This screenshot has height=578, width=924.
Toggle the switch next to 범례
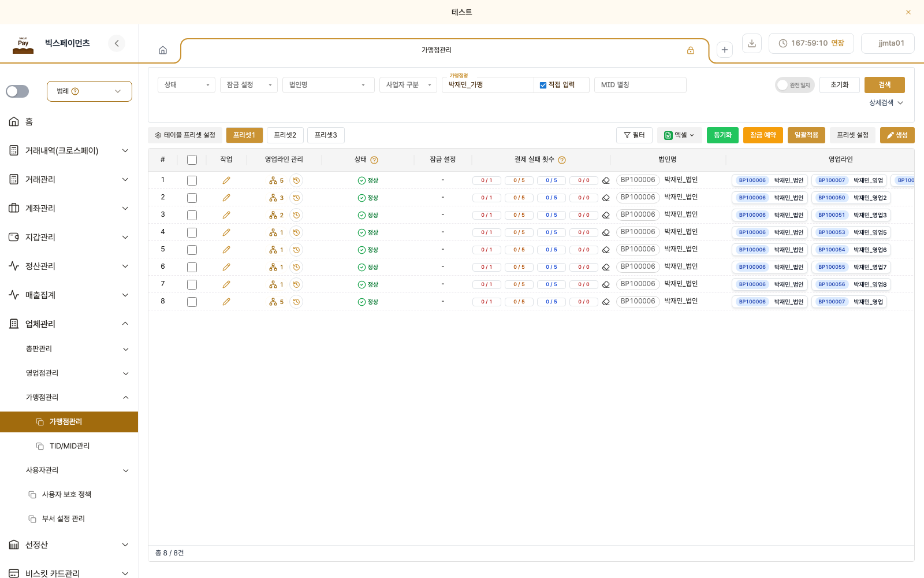(17, 91)
